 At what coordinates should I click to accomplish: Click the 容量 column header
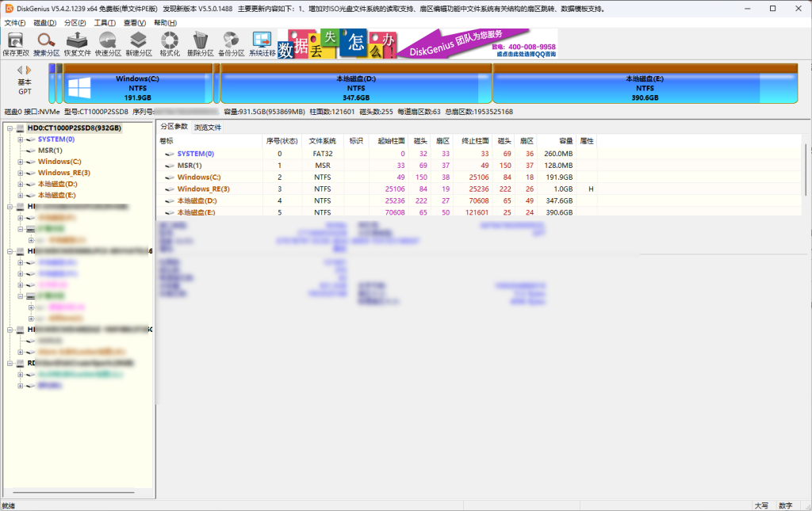tap(557, 141)
